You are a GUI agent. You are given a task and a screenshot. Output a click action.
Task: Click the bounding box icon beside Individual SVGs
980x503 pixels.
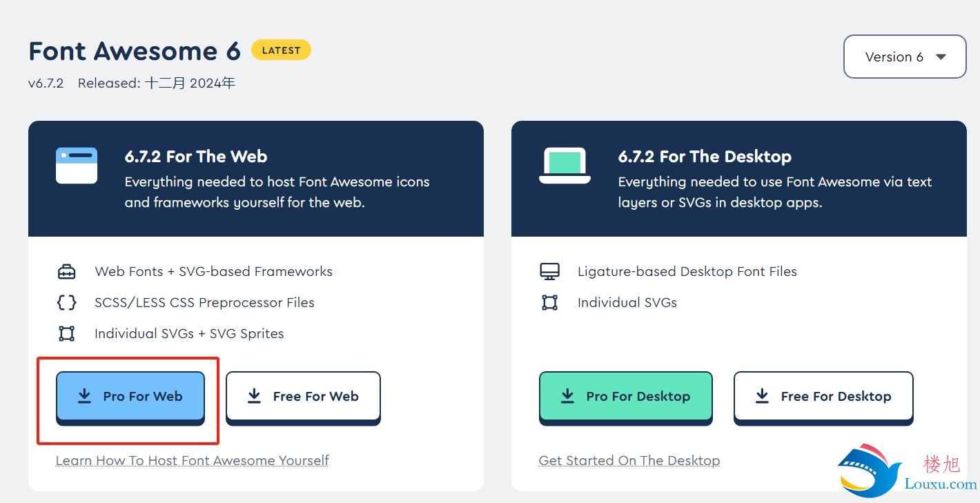click(549, 302)
